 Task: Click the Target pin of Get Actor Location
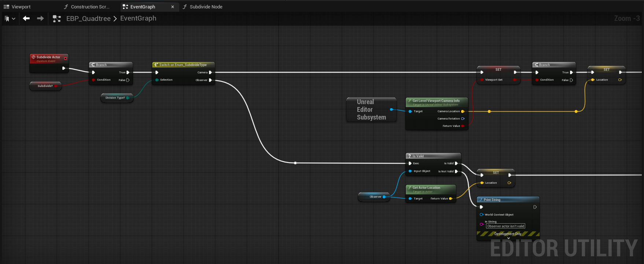410,199
